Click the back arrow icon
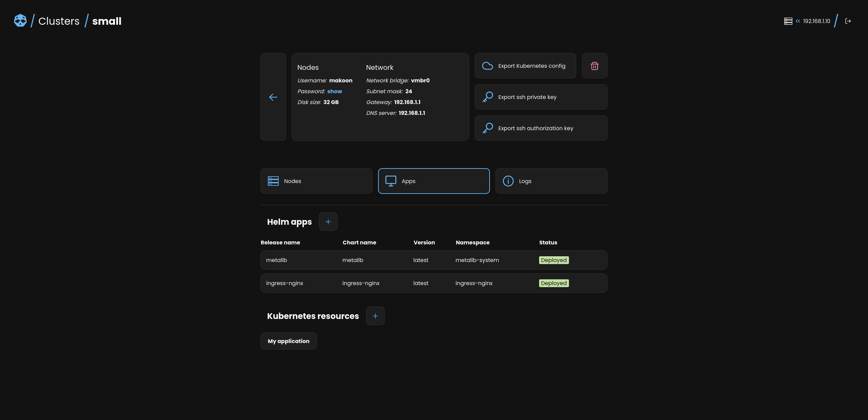This screenshot has width=868, height=420. tap(273, 97)
